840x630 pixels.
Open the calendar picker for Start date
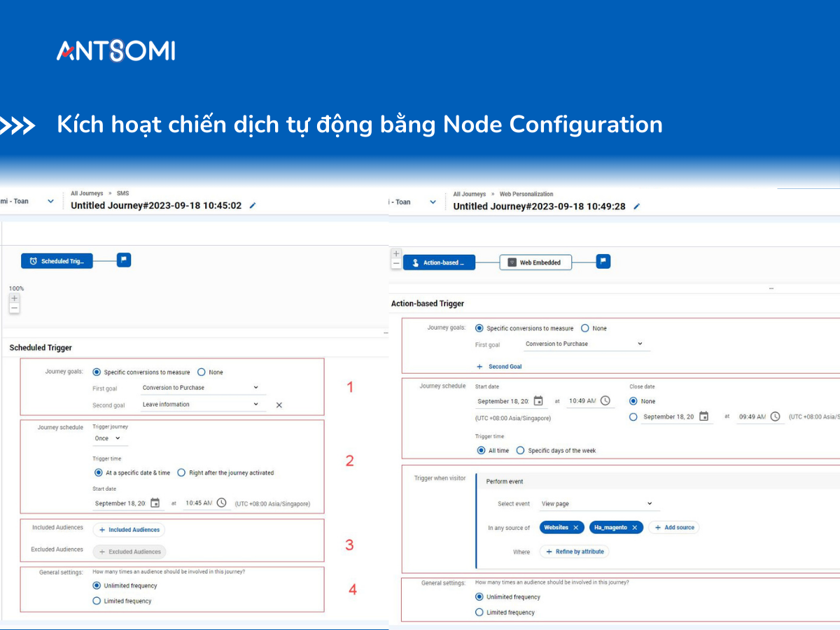click(157, 503)
